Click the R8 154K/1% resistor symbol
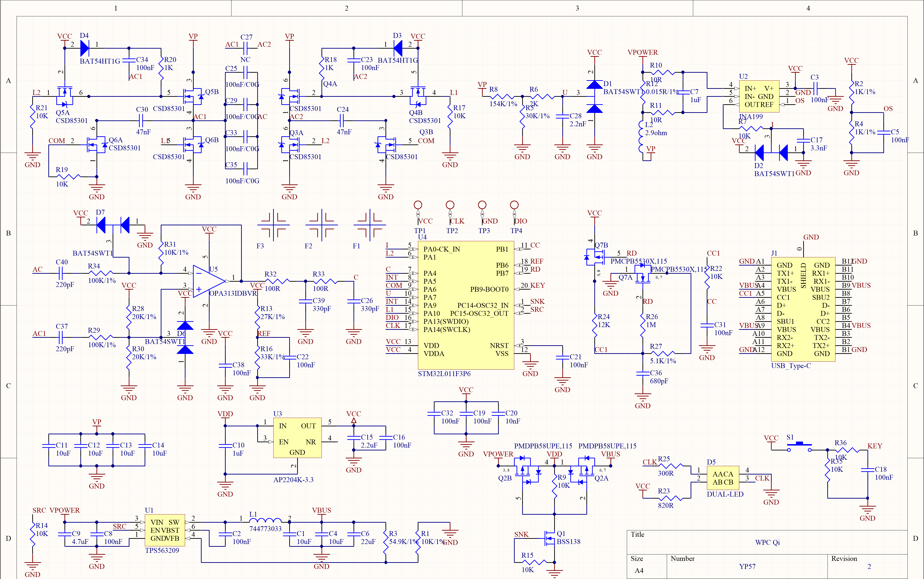The image size is (924, 579). 502,97
